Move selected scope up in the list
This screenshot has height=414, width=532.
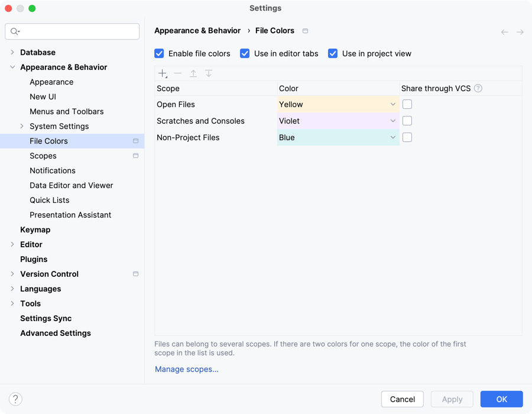coord(193,73)
